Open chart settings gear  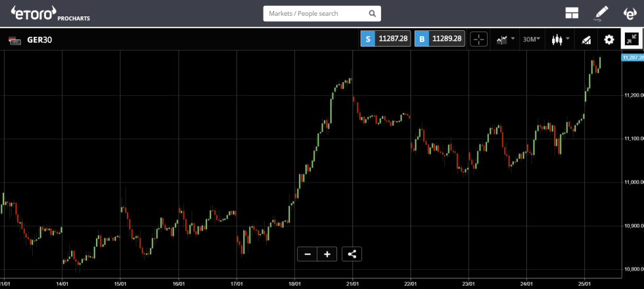pyautogui.click(x=609, y=39)
